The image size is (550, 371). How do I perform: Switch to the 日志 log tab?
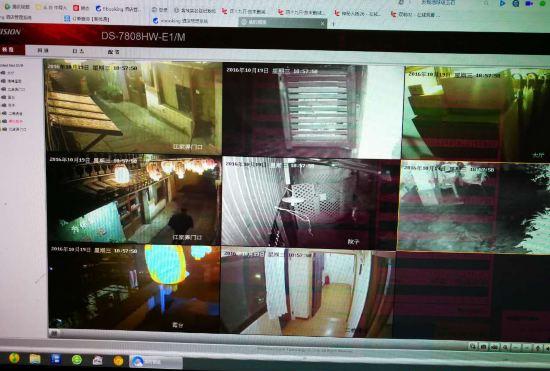(x=78, y=51)
